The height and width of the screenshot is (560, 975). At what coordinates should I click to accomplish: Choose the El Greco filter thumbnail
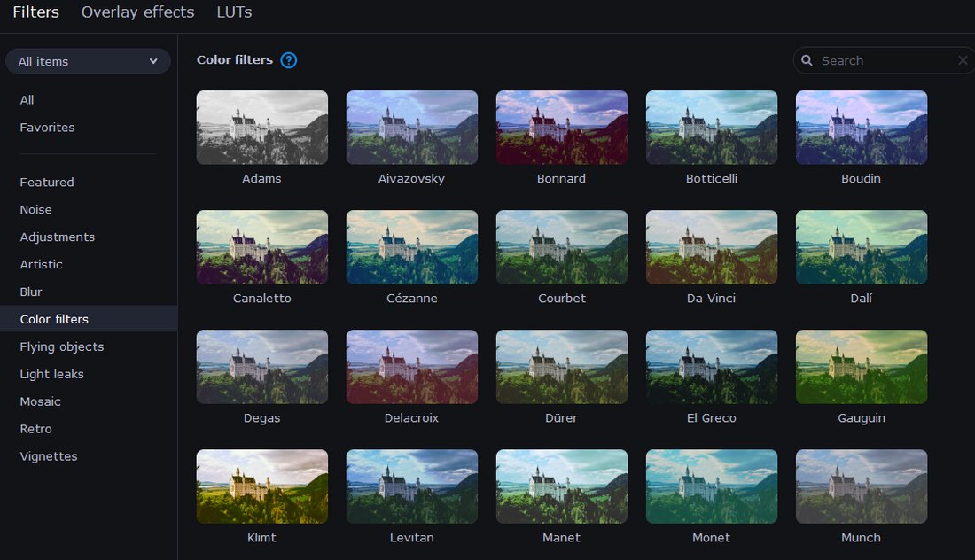(712, 367)
